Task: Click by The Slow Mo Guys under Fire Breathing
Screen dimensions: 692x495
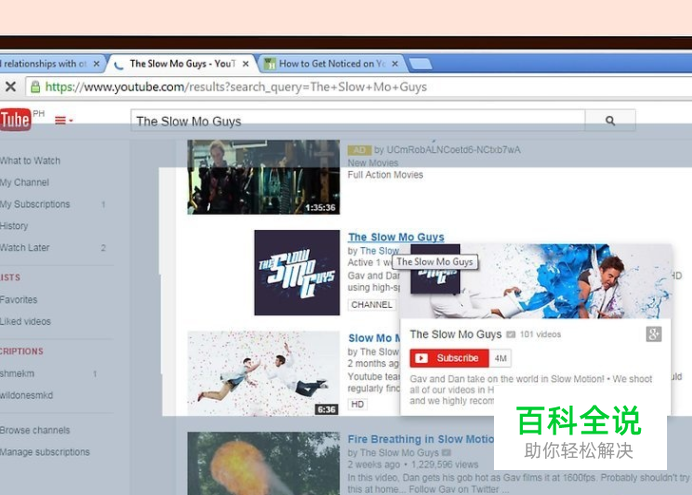Action: (393, 453)
